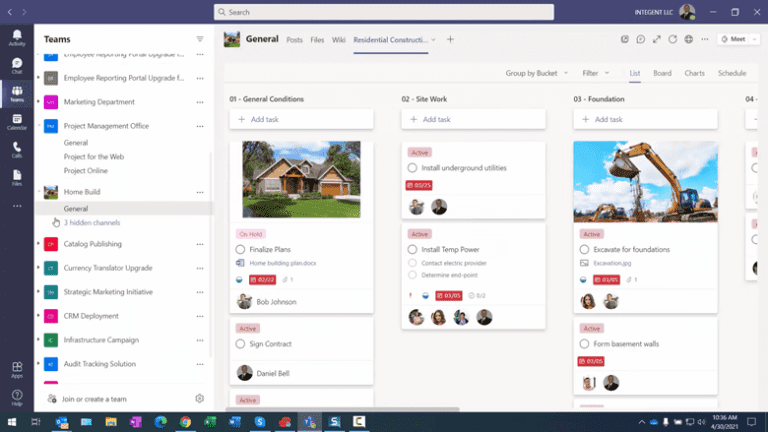Open Windows Start menu
Screen dimensions: 768x432
tap(12, 422)
